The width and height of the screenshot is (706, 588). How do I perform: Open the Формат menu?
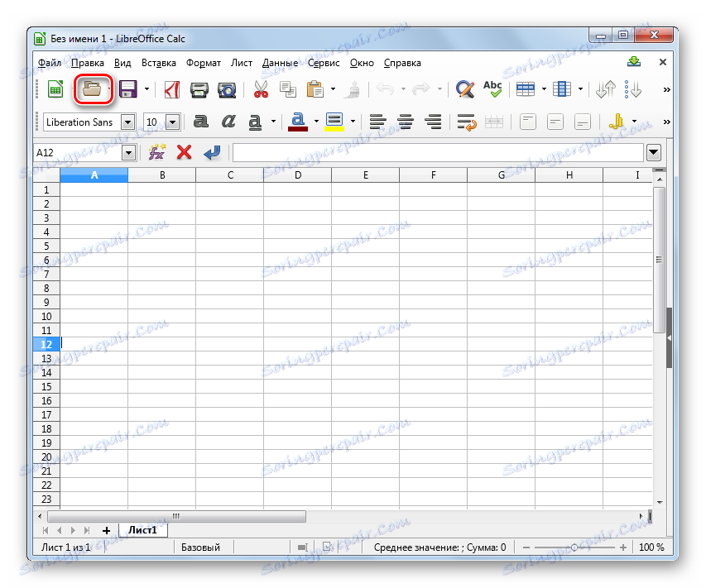(x=204, y=63)
